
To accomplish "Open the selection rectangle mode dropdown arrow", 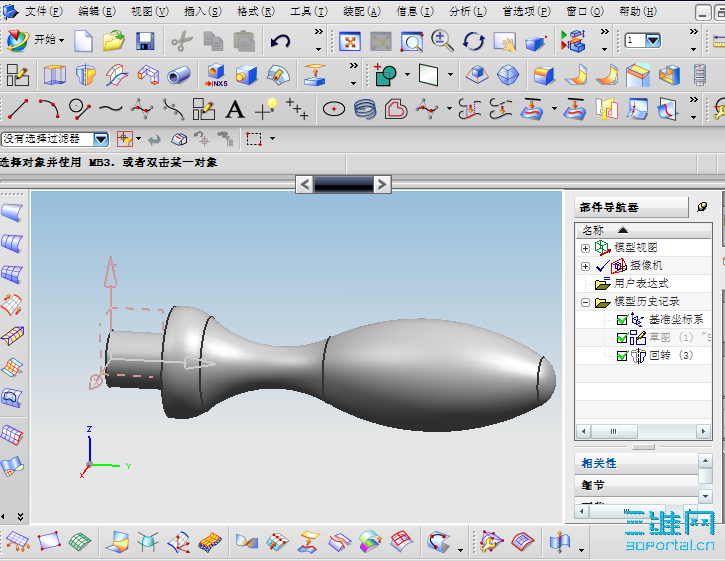I will (272, 138).
